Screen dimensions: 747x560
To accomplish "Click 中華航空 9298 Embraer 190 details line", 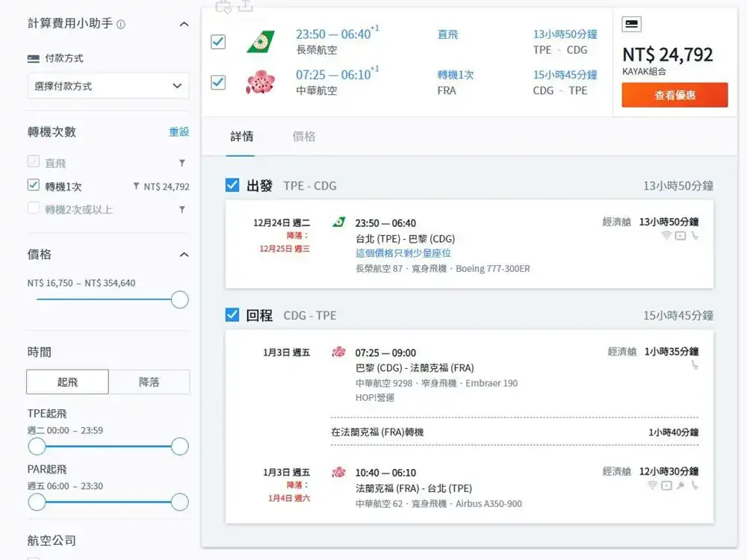I will (436, 383).
